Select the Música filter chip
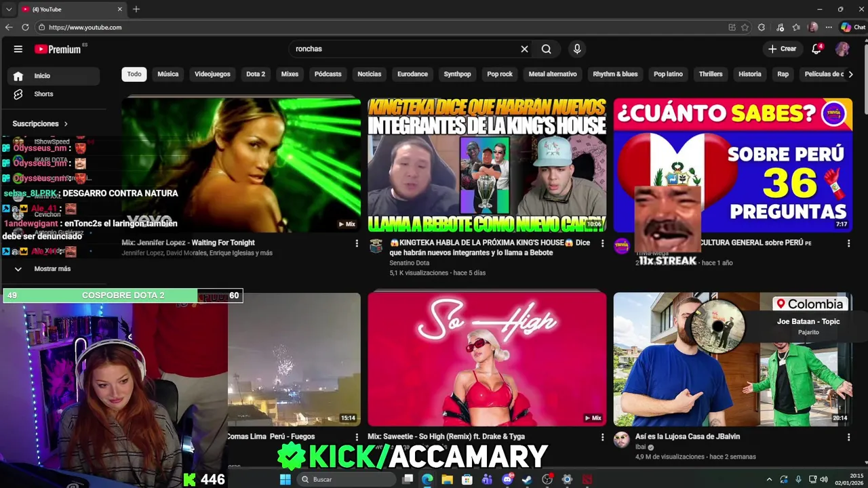This screenshot has height=488, width=868. [x=168, y=74]
